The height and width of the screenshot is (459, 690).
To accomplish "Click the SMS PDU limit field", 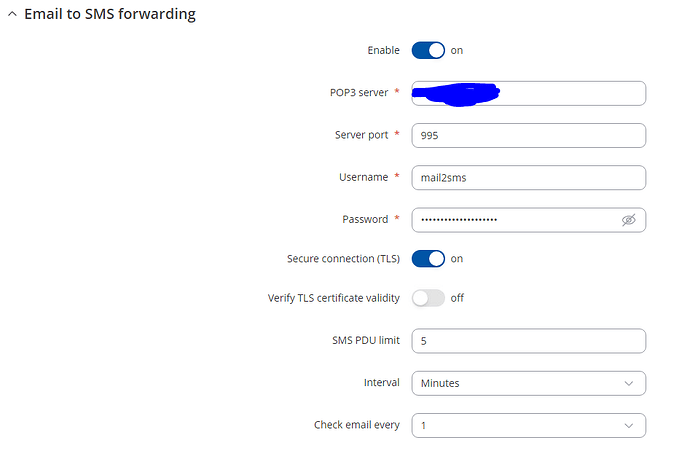I will pyautogui.click(x=529, y=341).
